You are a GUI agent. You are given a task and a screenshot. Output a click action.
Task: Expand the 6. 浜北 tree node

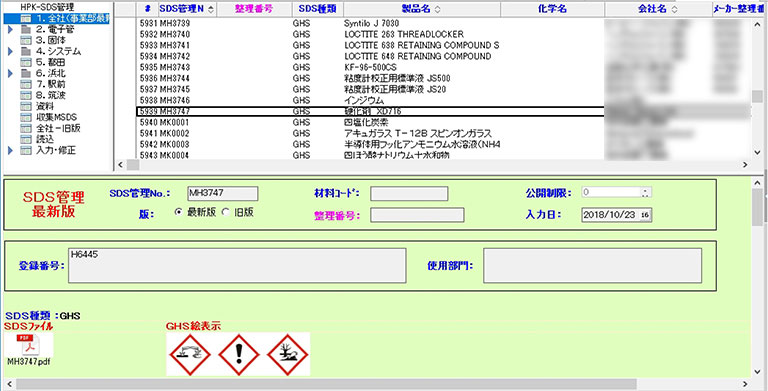[11, 73]
